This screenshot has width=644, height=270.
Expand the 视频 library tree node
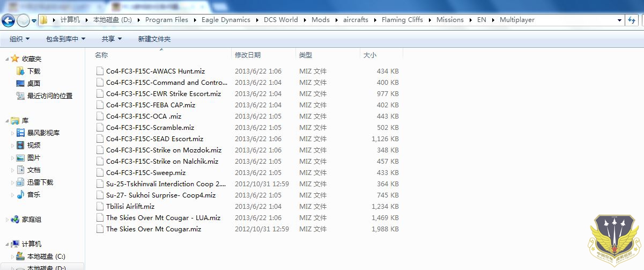[13, 145]
